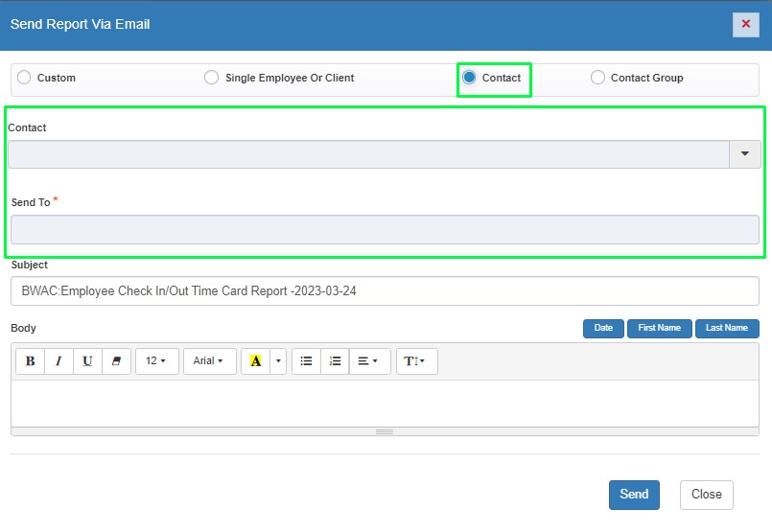
Task: Select the Contact Group radio button
Action: coord(597,78)
